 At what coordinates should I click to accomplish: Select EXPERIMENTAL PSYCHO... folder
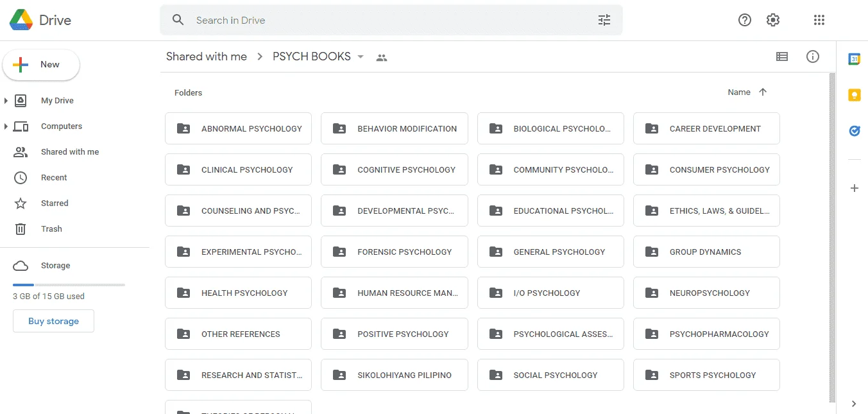(238, 252)
